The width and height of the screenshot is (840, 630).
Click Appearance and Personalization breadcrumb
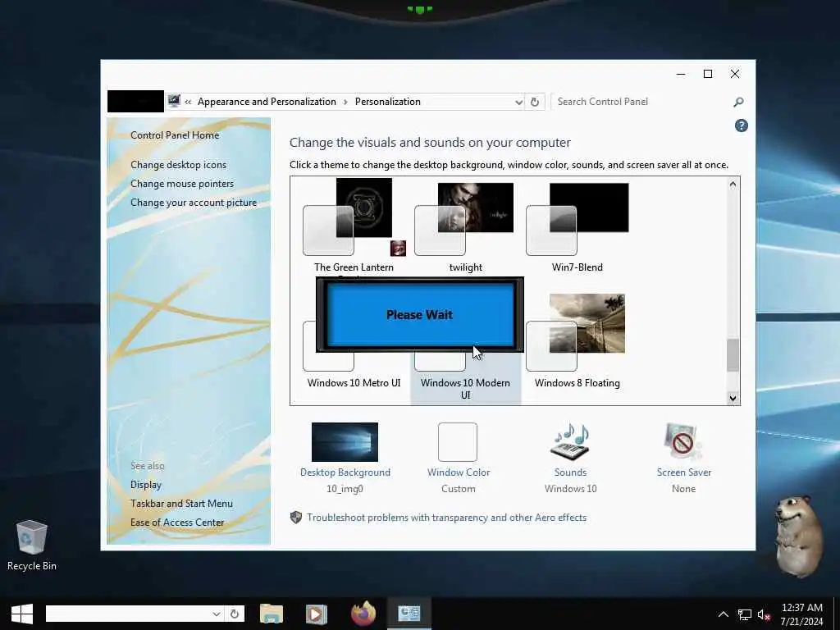click(x=267, y=102)
